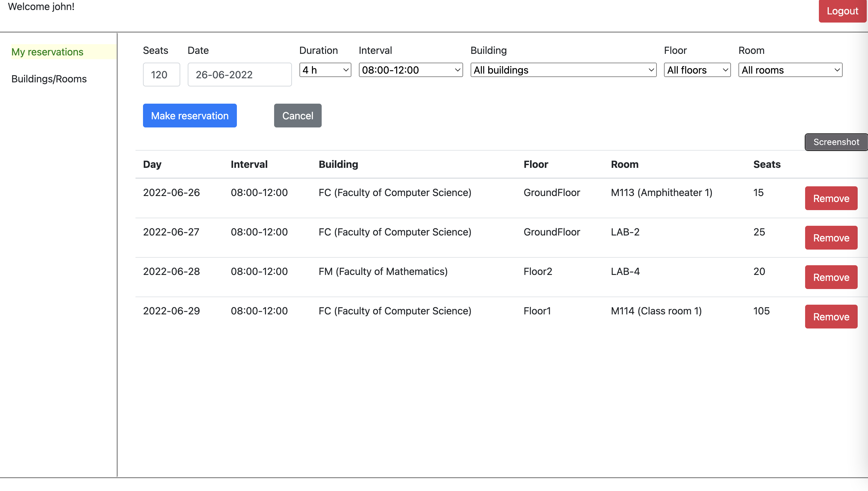
Task: Remove the 2022-06-26 reservation
Action: click(831, 198)
